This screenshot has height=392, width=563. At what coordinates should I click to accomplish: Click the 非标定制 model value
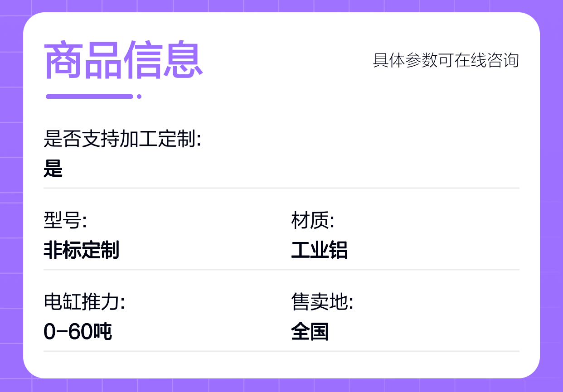click(x=82, y=250)
